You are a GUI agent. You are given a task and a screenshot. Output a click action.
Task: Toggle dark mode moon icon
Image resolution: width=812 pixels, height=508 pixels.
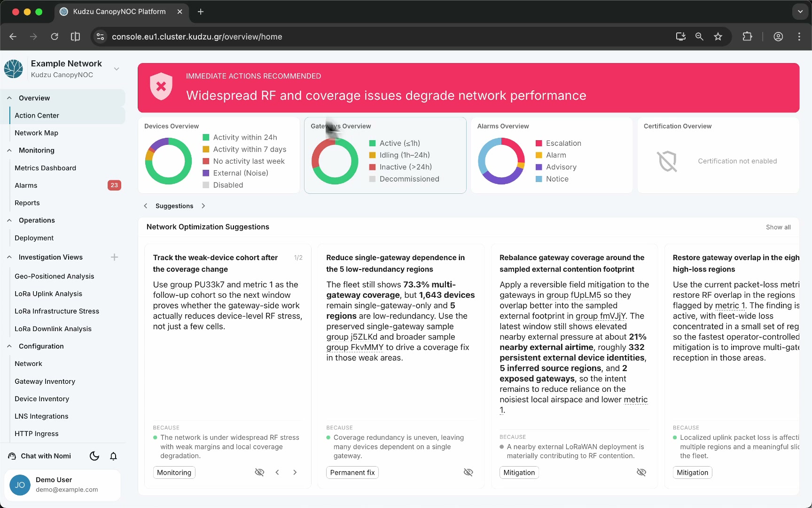point(94,456)
